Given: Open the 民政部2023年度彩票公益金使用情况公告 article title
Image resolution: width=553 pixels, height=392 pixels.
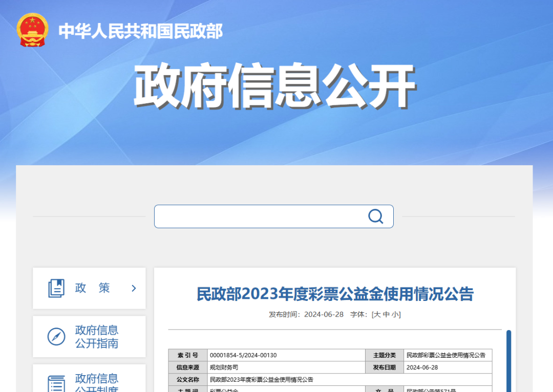Looking at the screenshot, I should [x=335, y=294].
